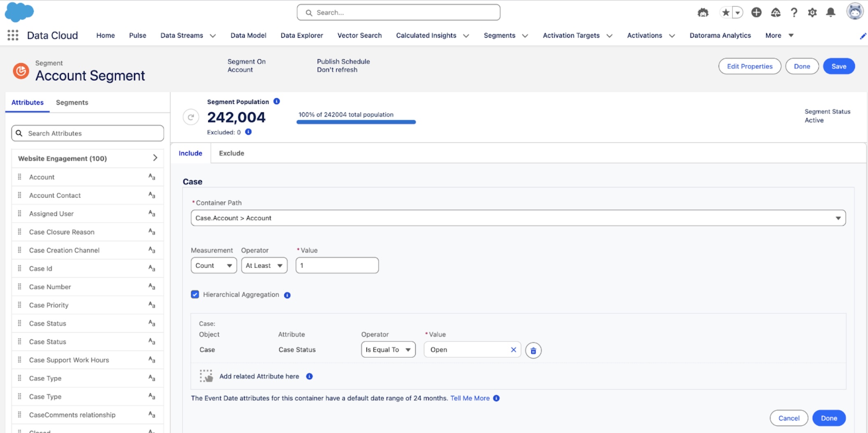Image resolution: width=868 pixels, height=433 pixels.
Task: Click the blue Done button in Case container
Action: click(x=829, y=418)
